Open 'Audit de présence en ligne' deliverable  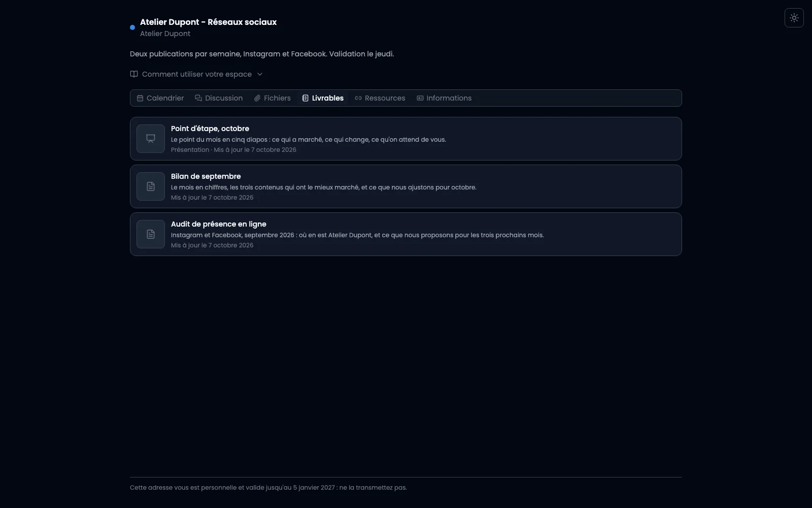pos(405,234)
